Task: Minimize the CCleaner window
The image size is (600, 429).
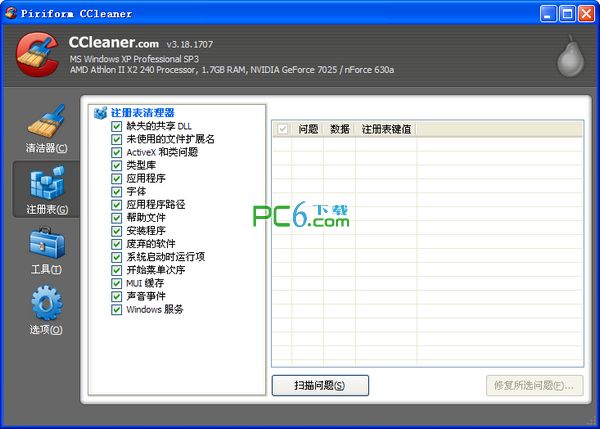Action: pos(548,14)
